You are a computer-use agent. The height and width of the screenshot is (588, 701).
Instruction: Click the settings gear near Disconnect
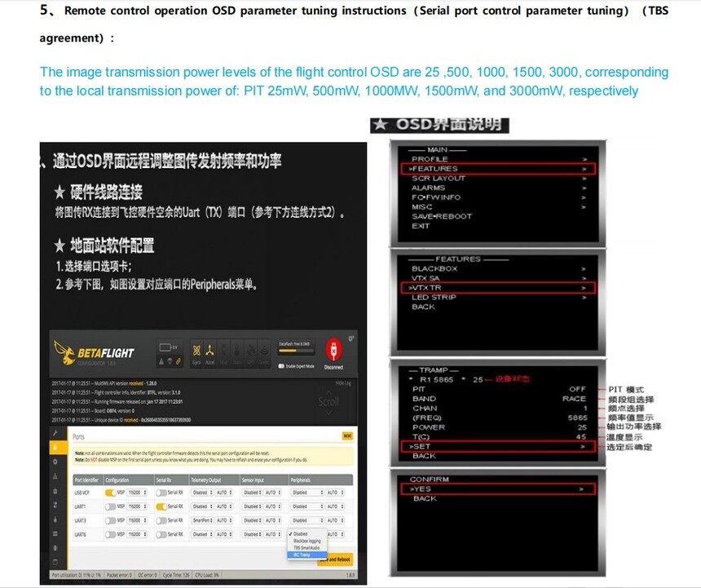coord(351,338)
